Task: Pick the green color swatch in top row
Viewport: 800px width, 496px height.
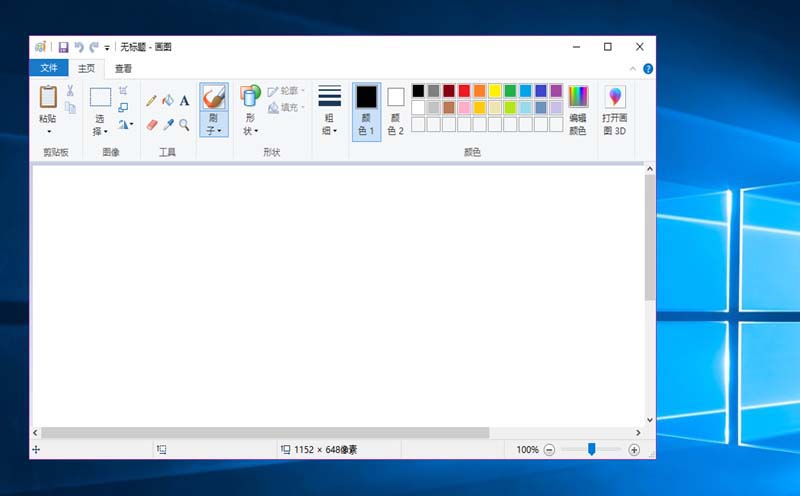Action: [x=510, y=91]
